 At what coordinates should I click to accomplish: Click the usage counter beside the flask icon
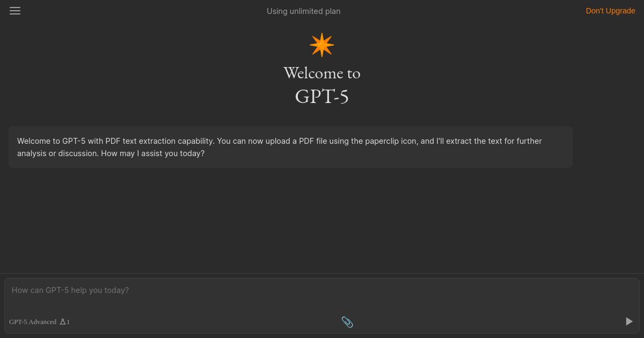click(x=68, y=321)
